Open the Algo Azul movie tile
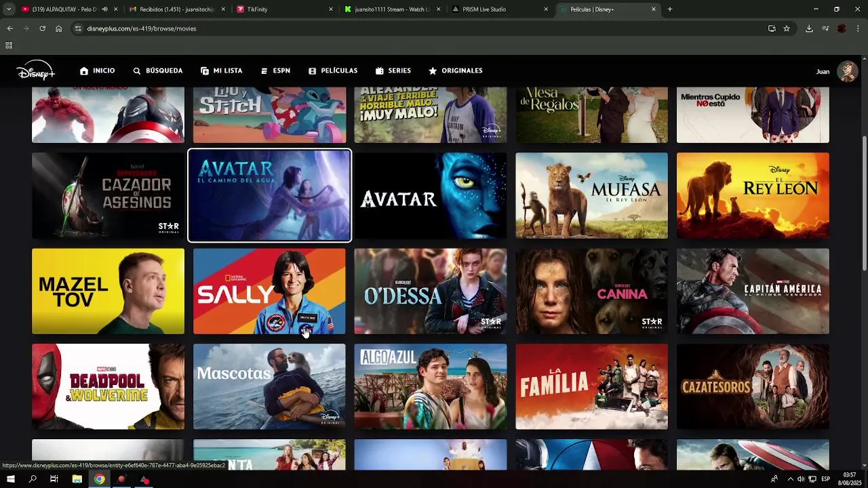This screenshot has width=868, height=488. click(431, 386)
